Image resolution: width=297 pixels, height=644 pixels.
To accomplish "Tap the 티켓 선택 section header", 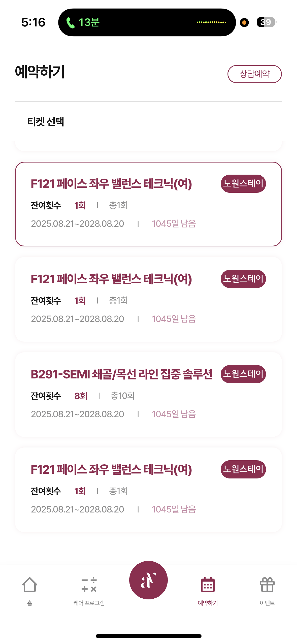I will click(x=46, y=122).
